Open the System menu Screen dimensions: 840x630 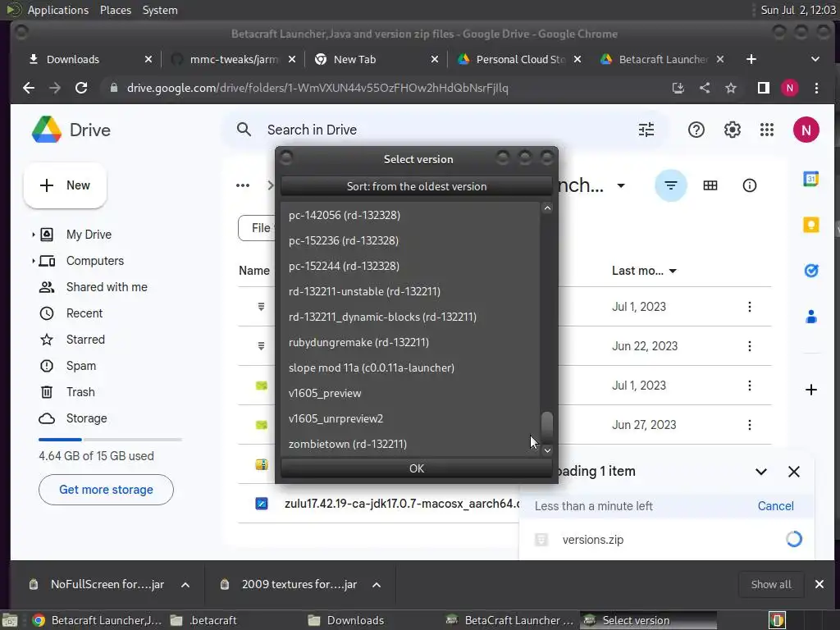[160, 10]
